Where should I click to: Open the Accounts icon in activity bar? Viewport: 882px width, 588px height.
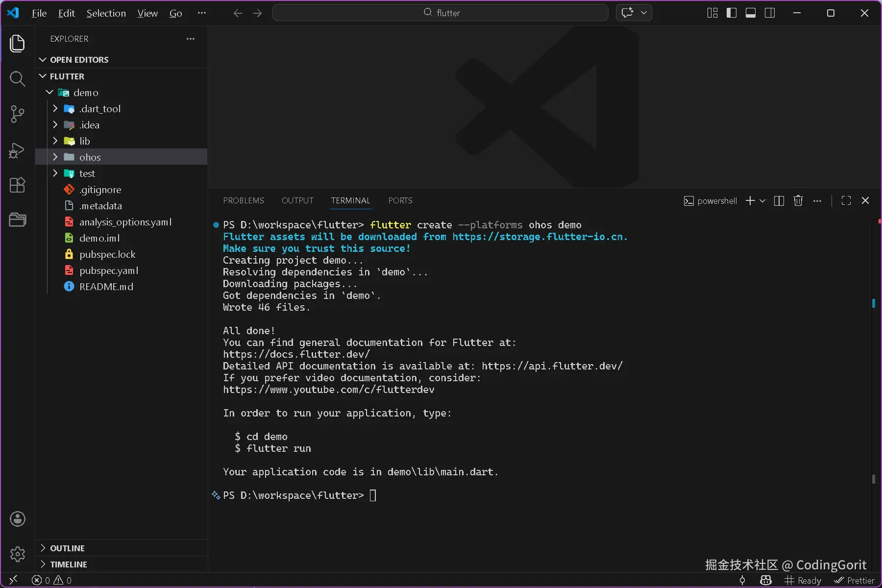pyautogui.click(x=18, y=519)
